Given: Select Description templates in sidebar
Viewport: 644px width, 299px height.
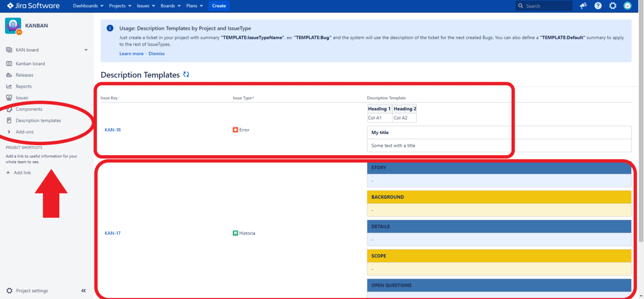Looking at the screenshot, I should [x=38, y=120].
